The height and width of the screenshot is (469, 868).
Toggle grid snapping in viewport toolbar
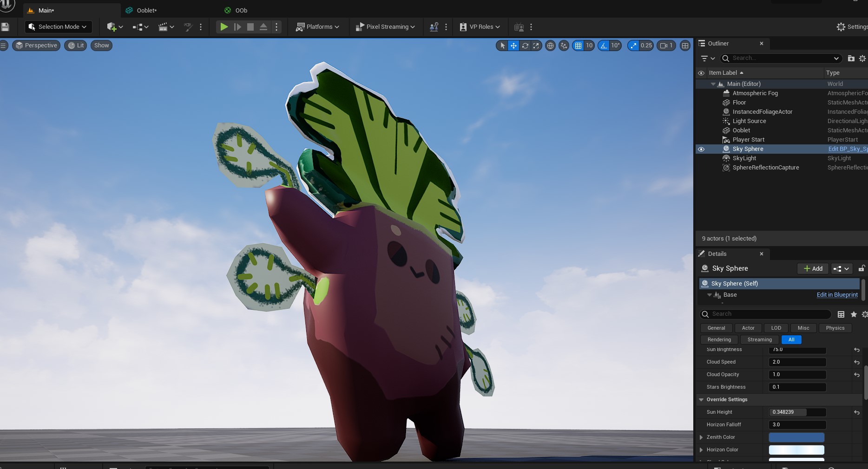pyautogui.click(x=578, y=46)
